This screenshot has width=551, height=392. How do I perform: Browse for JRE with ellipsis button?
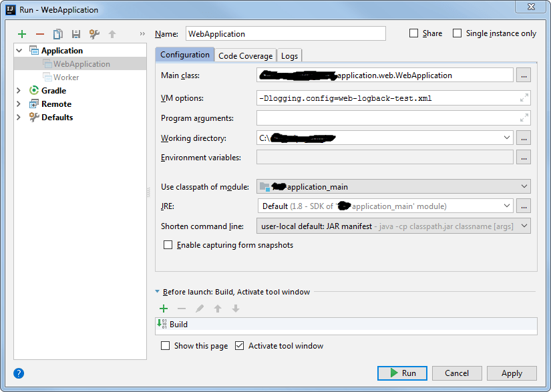pyautogui.click(x=524, y=206)
